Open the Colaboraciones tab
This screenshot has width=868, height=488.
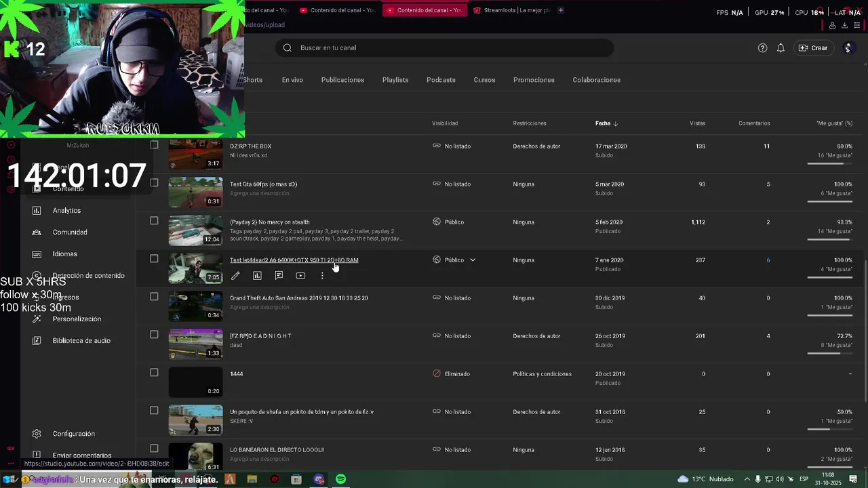coord(597,80)
